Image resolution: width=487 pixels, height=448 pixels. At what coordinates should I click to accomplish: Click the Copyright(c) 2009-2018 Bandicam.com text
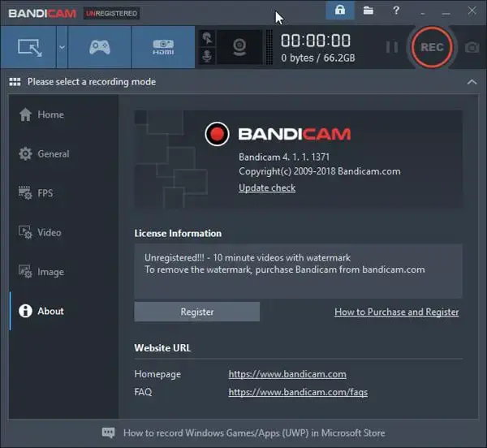click(320, 171)
